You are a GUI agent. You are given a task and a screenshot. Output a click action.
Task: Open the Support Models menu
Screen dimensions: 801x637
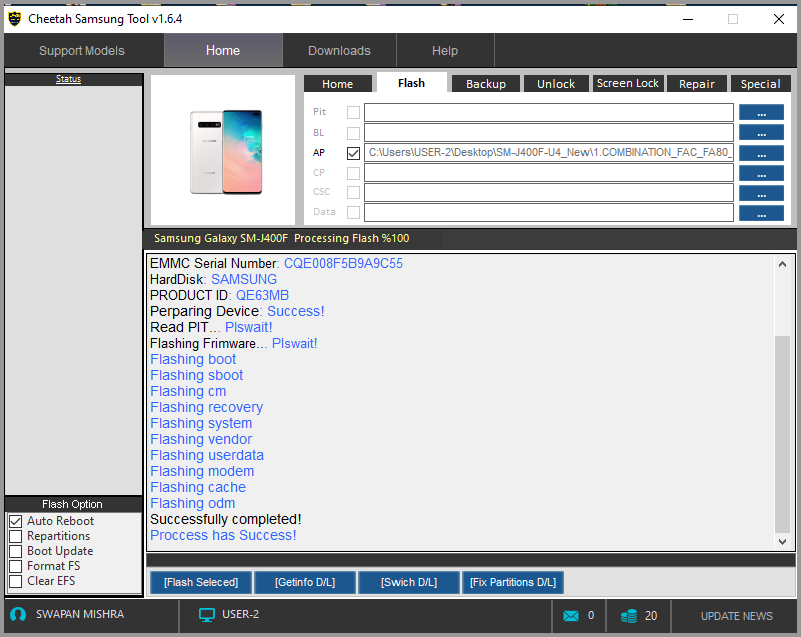point(82,51)
